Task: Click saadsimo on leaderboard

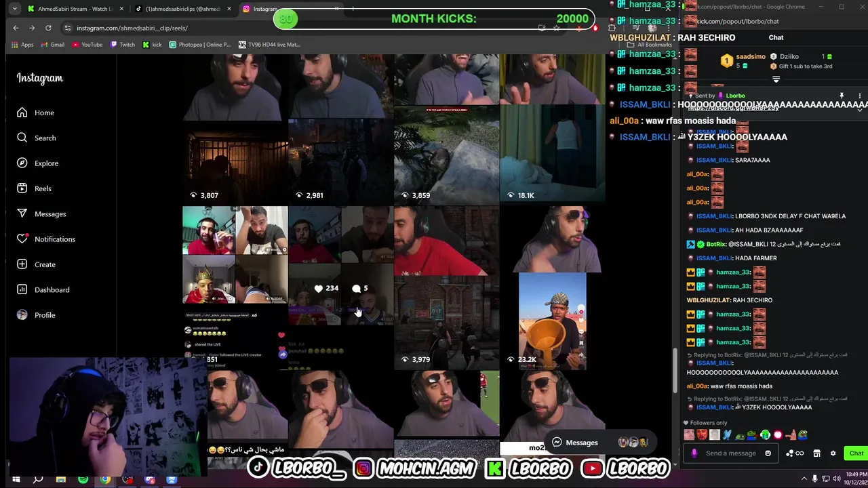Action: (x=751, y=57)
